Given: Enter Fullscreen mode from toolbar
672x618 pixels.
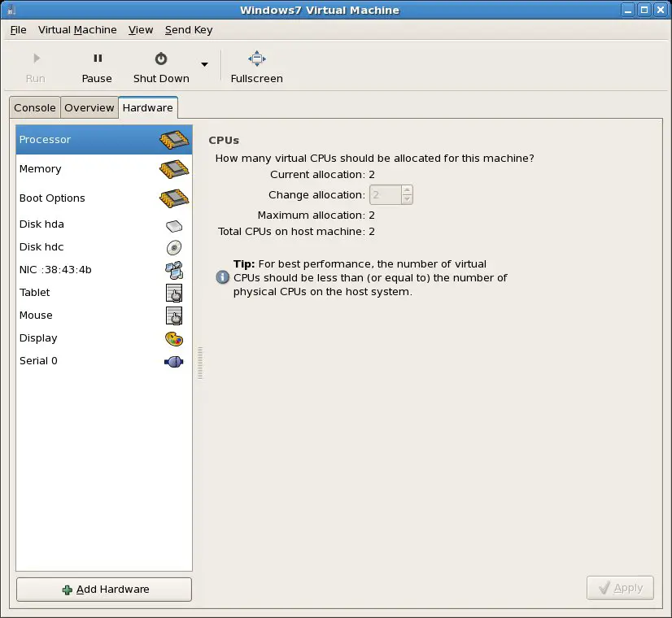Looking at the screenshot, I should point(256,59).
